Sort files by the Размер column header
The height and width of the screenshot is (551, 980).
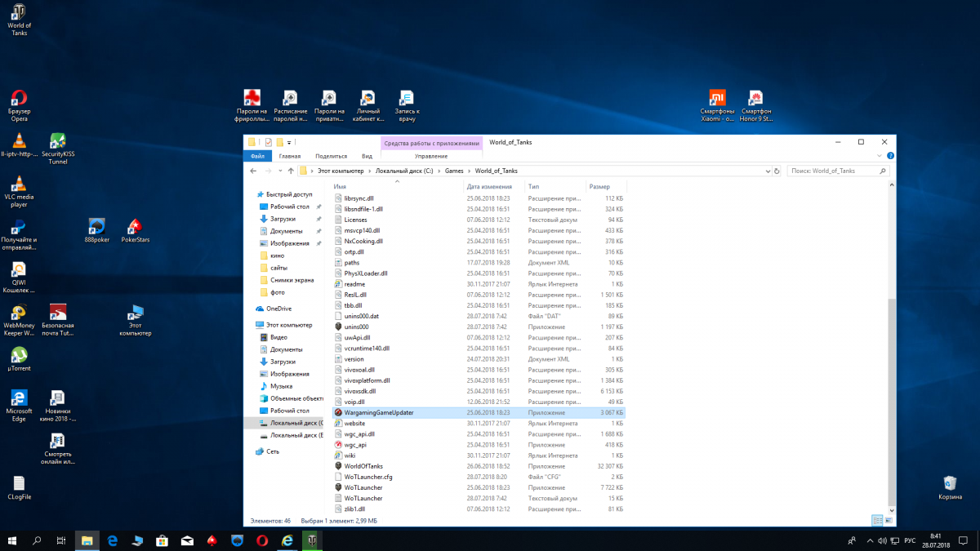point(599,187)
